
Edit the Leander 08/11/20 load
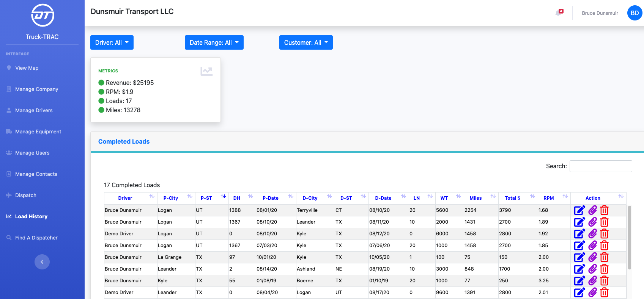(x=579, y=222)
